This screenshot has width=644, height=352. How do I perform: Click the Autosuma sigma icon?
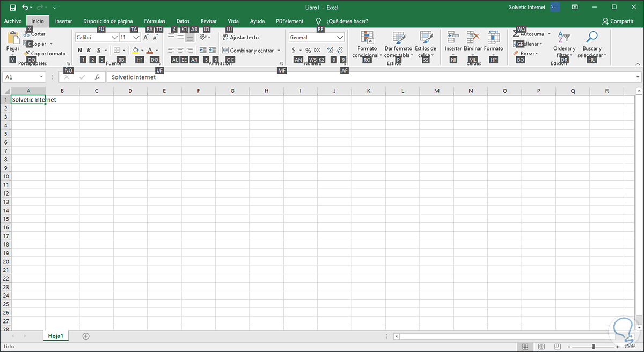click(516, 34)
